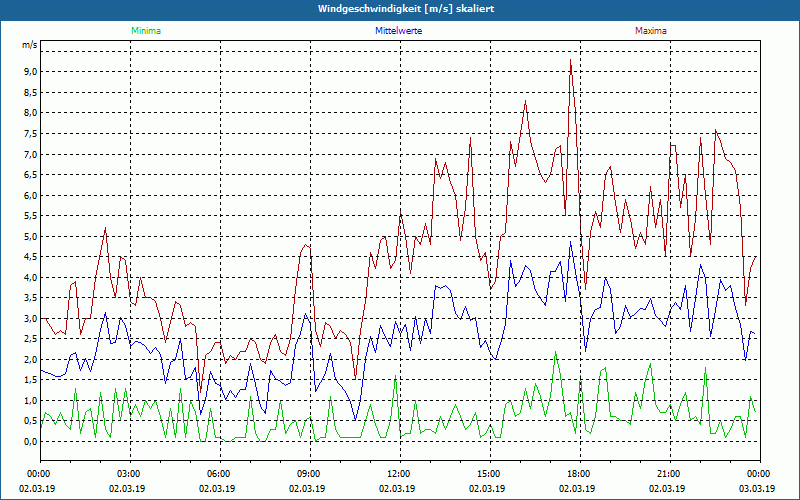This screenshot has height=500, width=800.
Task: Click the m/s unit label on y-axis
Action: [x=30, y=45]
